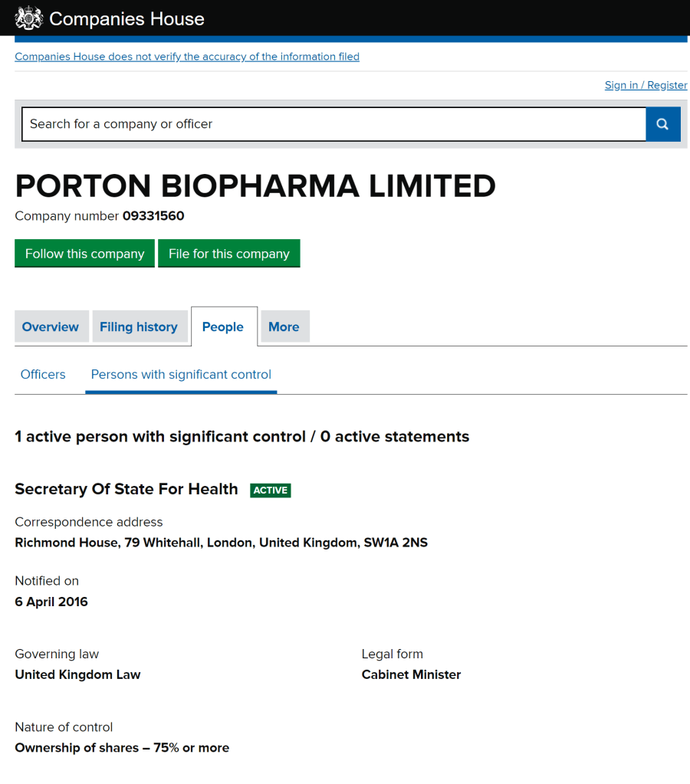Focus the company or officer search field
The image size is (690, 784).
[x=333, y=124]
